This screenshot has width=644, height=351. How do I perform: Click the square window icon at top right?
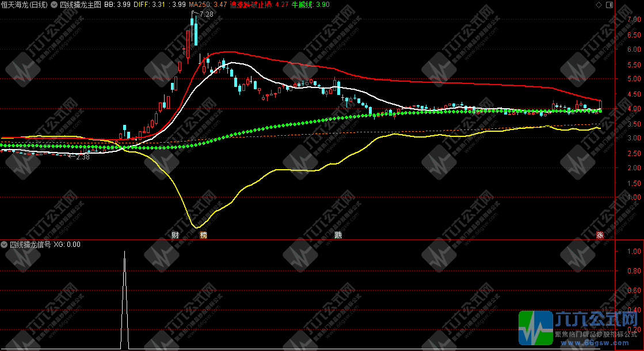pyautogui.click(x=609, y=5)
